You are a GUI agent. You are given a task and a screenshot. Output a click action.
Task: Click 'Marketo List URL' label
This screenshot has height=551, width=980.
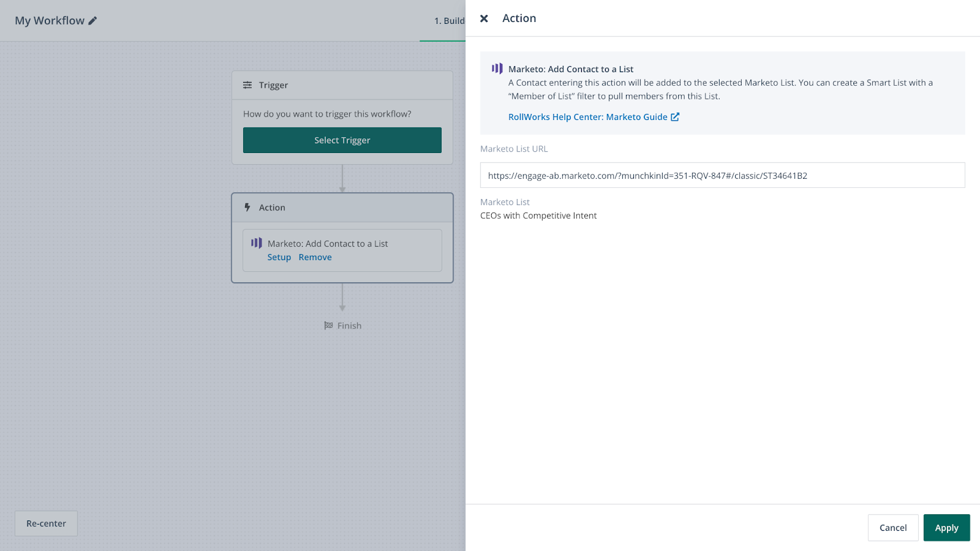point(514,149)
